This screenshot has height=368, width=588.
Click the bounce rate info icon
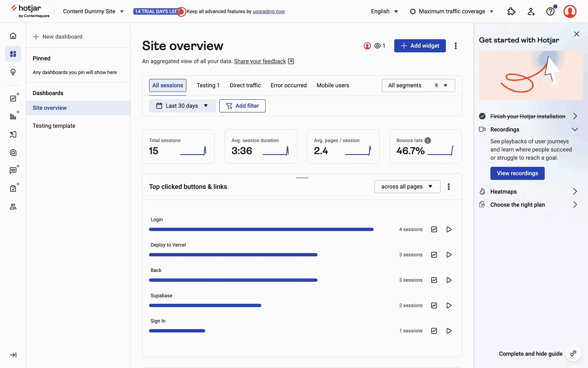pos(428,140)
